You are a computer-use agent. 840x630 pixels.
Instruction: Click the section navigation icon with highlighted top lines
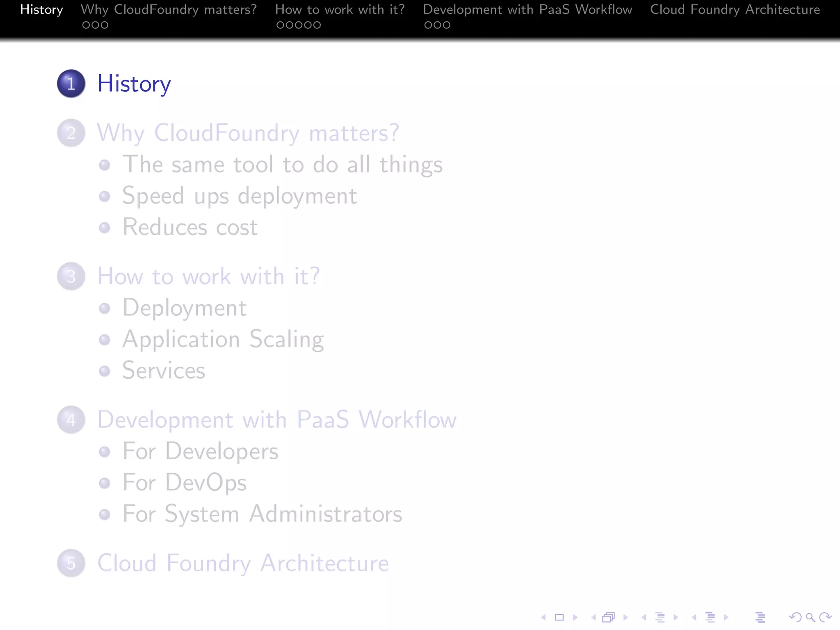click(x=710, y=617)
